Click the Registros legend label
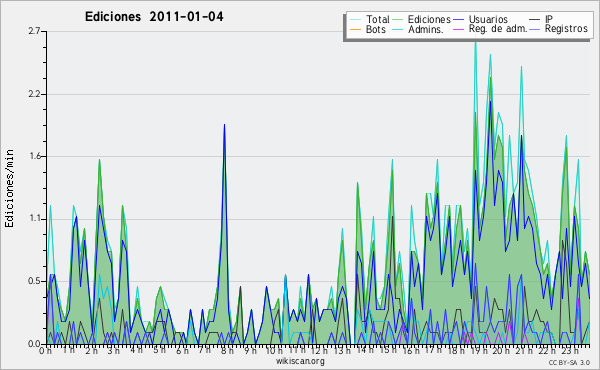The image size is (600, 370). click(x=566, y=29)
